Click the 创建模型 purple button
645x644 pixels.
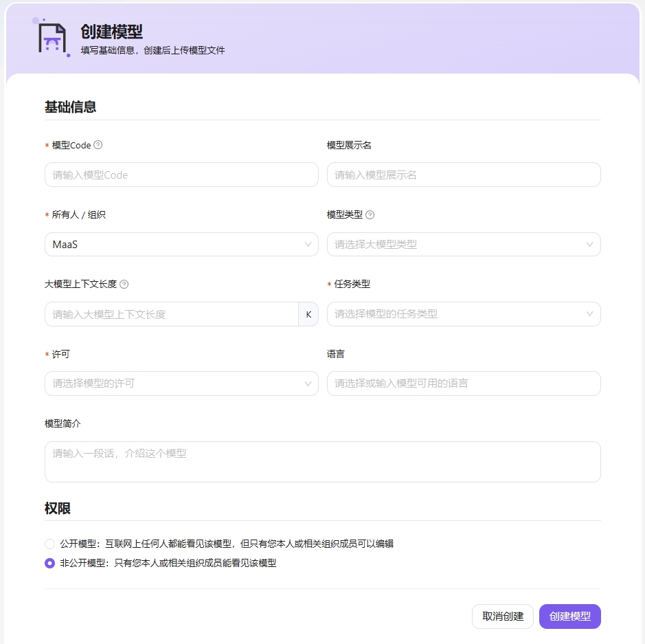coord(569,617)
